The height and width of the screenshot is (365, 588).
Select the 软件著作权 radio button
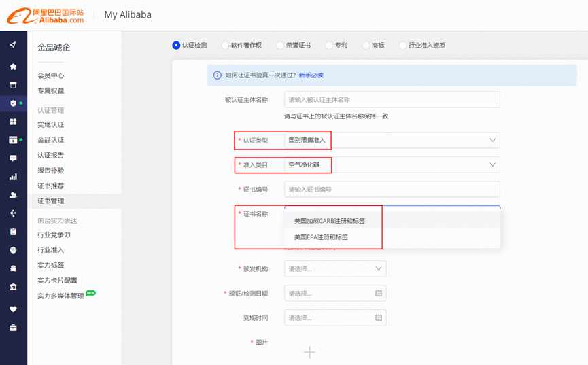tap(224, 45)
